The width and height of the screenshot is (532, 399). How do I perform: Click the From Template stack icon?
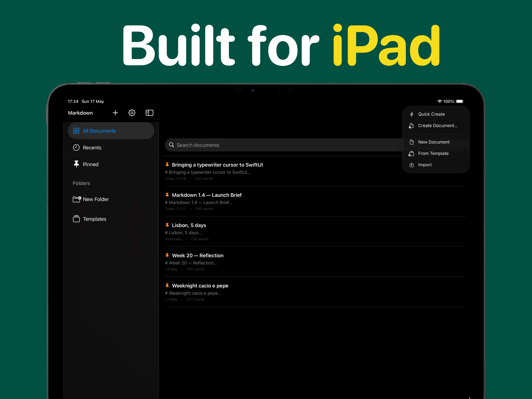click(x=411, y=154)
